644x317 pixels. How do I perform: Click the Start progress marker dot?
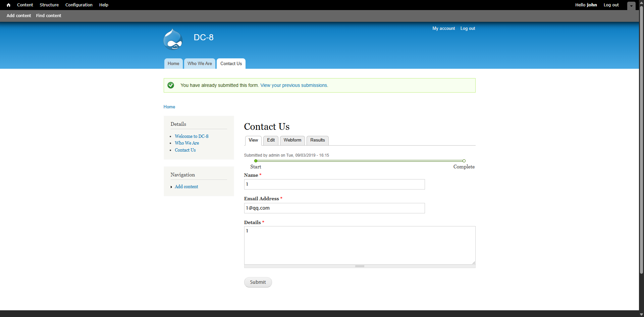point(256,161)
